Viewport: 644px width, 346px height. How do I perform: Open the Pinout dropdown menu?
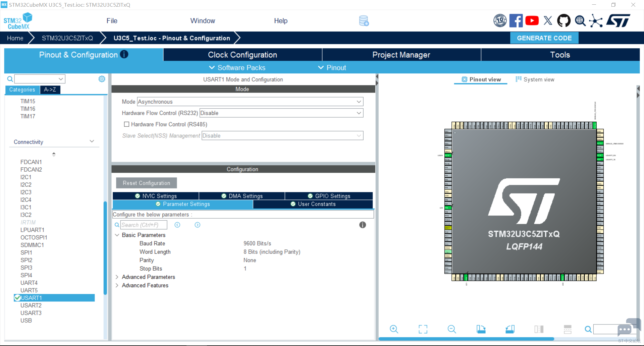click(332, 68)
